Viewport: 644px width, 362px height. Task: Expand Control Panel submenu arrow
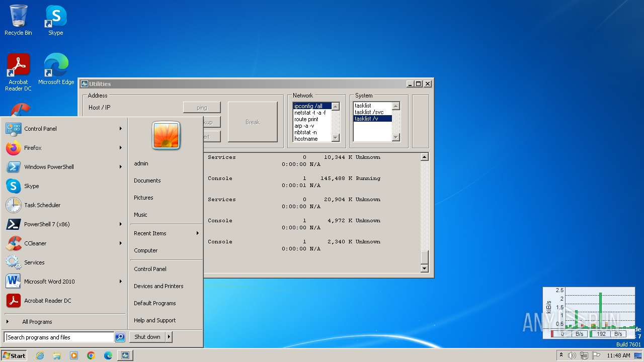[121, 129]
